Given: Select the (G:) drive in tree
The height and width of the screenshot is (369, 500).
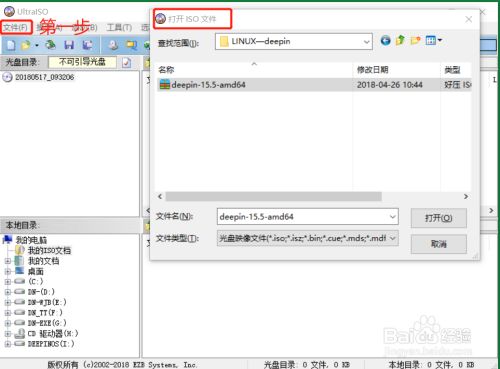Looking at the screenshot, I should (47, 323).
